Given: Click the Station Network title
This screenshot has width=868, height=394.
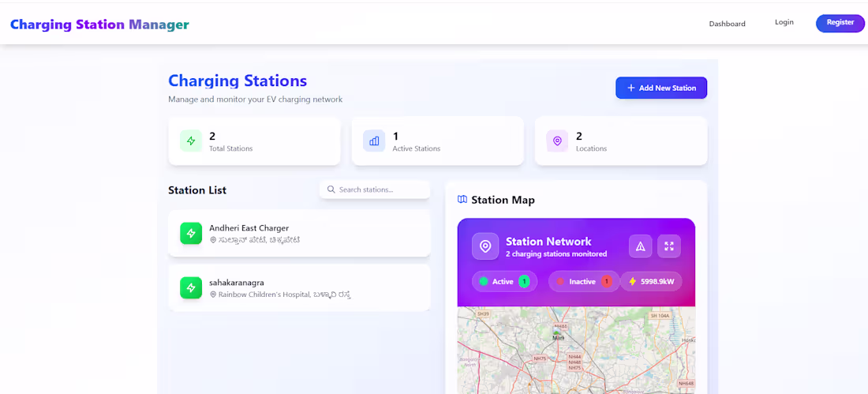Looking at the screenshot, I should pyautogui.click(x=548, y=241).
